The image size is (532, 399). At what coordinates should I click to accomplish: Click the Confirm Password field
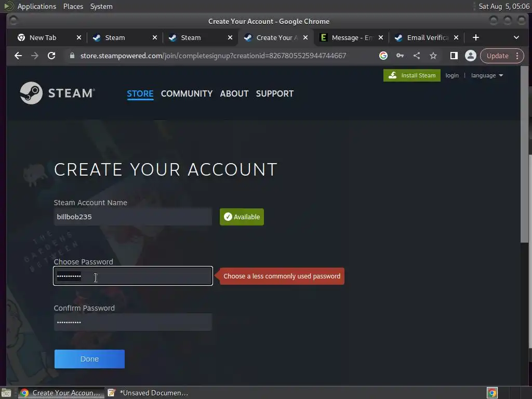click(x=133, y=322)
